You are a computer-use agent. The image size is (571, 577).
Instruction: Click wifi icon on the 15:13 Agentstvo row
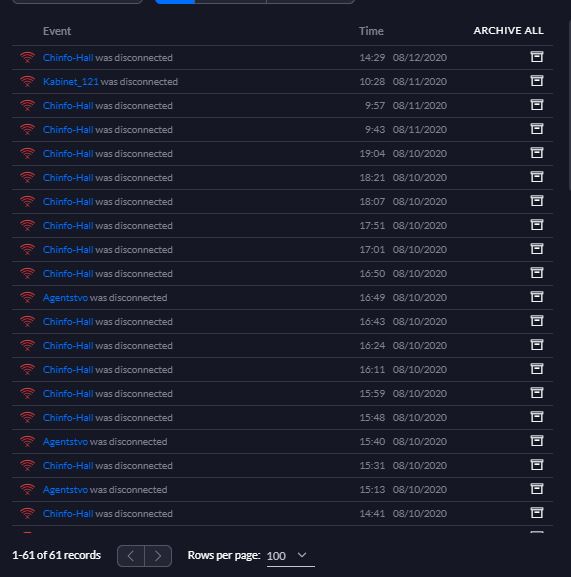tap(28, 489)
